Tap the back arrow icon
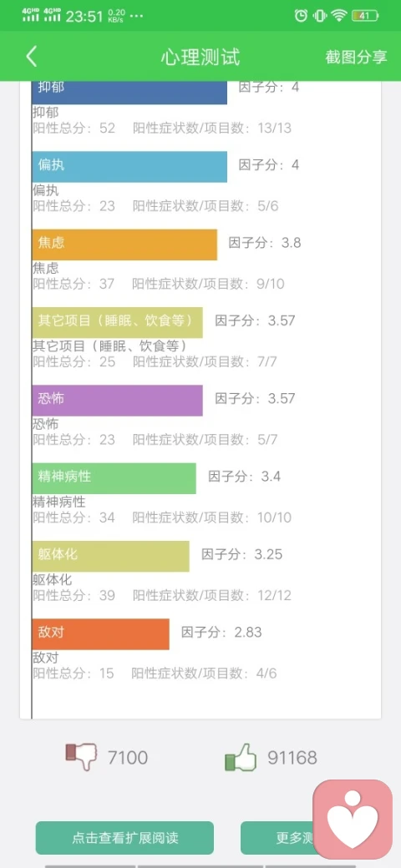Screen dimensions: 401x868 pos(32,57)
